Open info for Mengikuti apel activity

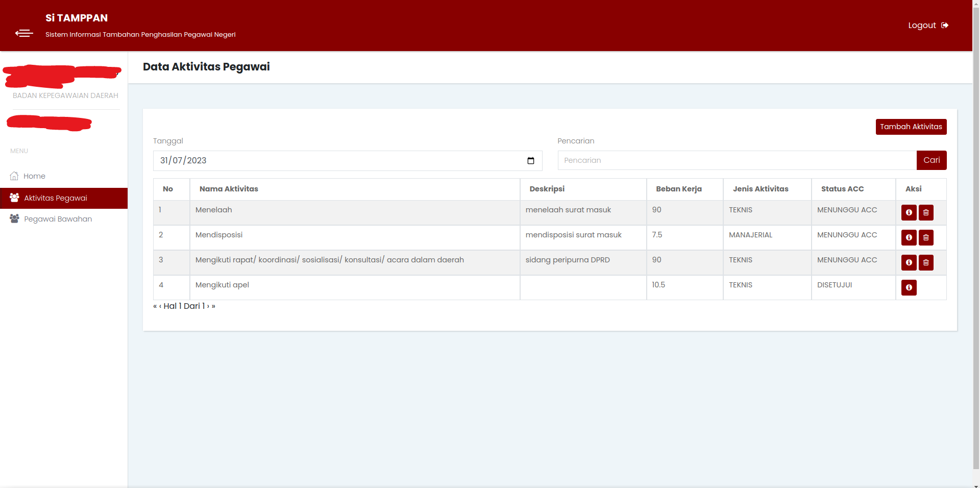coord(909,287)
